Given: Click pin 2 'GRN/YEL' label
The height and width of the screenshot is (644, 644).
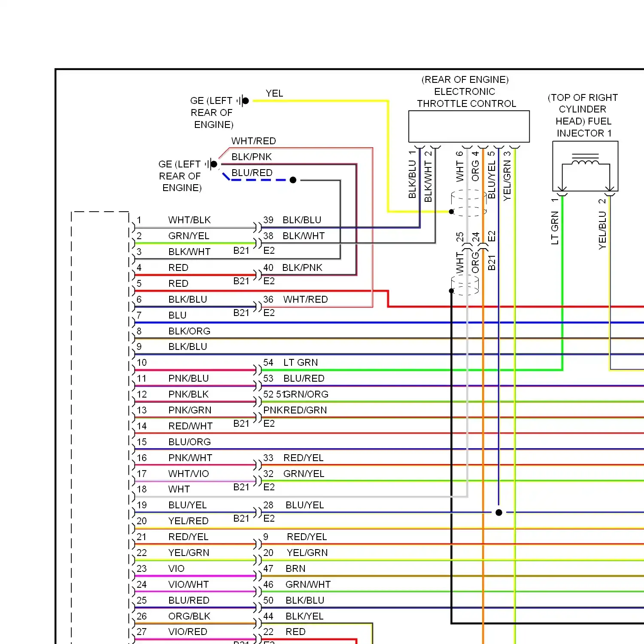Looking at the screenshot, I should [x=189, y=236].
